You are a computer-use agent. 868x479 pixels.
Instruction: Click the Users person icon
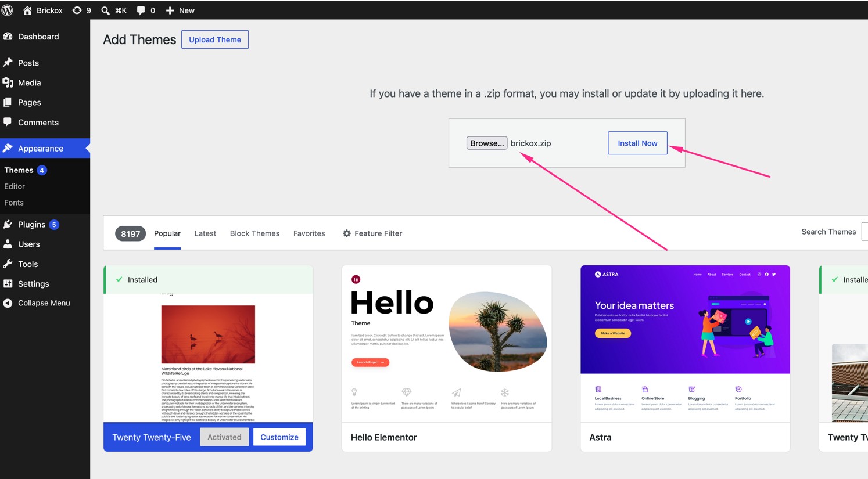(x=8, y=244)
